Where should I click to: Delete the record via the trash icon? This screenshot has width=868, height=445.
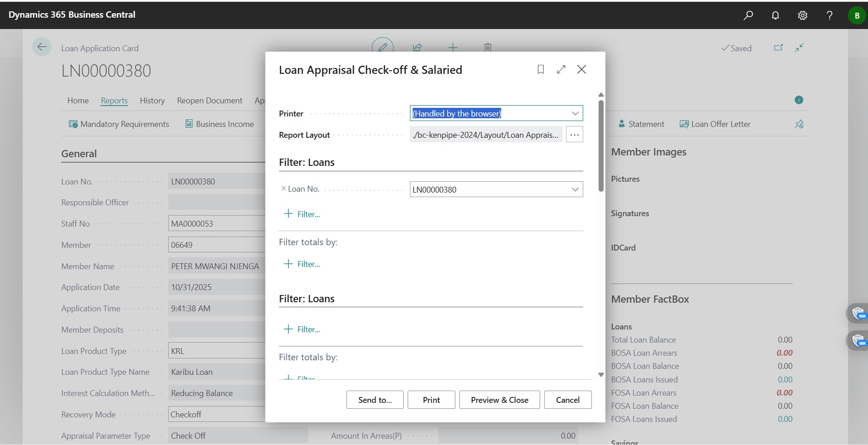[x=488, y=47]
